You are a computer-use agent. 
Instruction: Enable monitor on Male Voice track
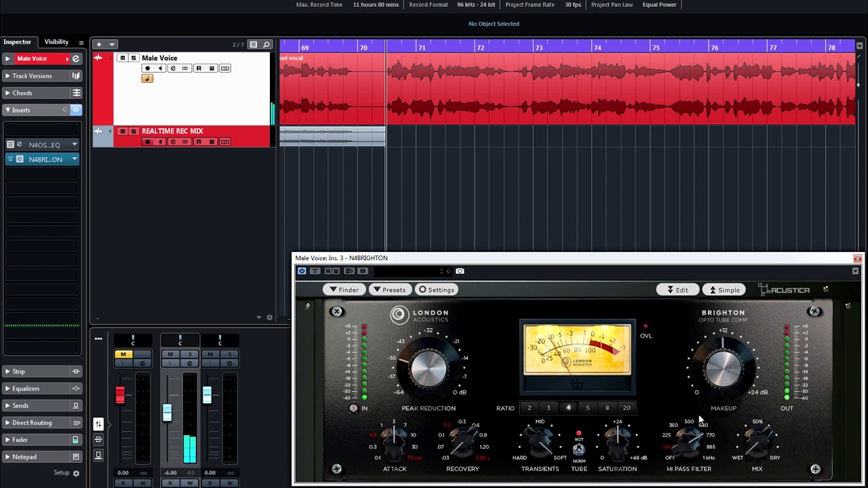(x=160, y=68)
